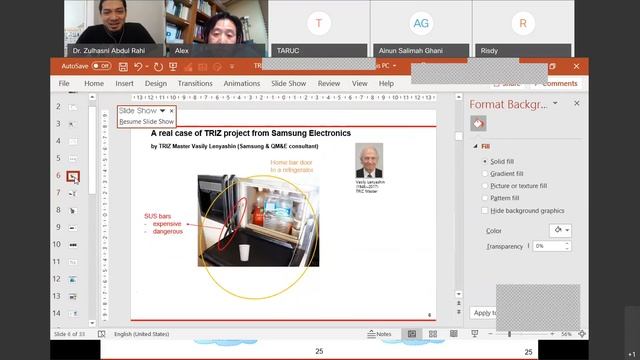Open the Animations ribbon tab
640x360 pixels.
coord(242,83)
